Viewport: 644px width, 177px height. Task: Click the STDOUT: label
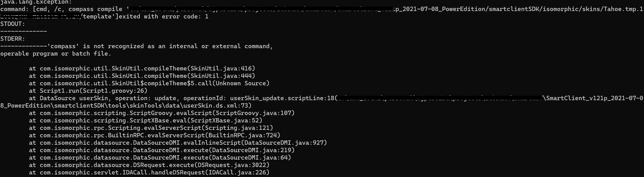pos(13,24)
